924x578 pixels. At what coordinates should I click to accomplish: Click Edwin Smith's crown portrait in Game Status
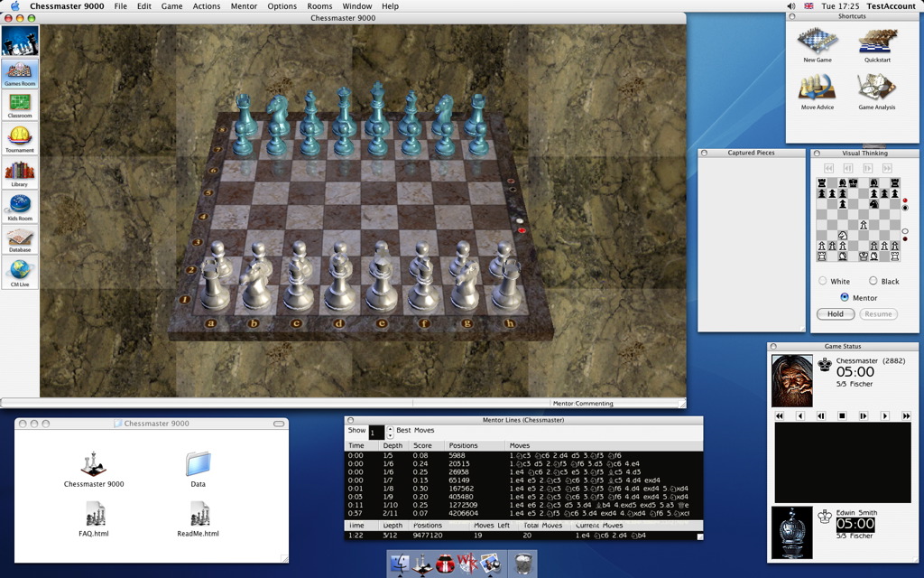click(792, 533)
